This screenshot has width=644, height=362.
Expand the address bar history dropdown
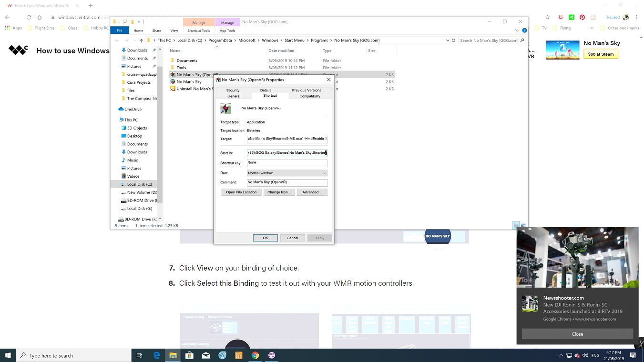click(447, 40)
